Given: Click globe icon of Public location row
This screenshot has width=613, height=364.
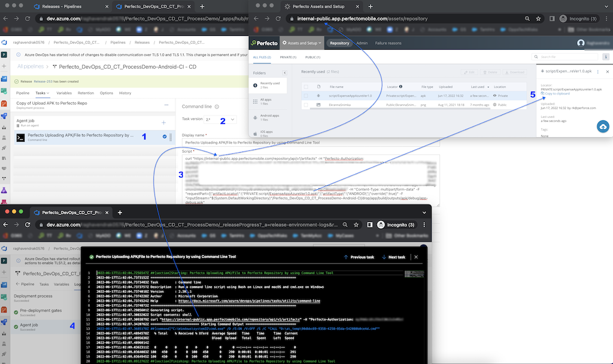Looking at the screenshot, I should pyautogui.click(x=494, y=105).
